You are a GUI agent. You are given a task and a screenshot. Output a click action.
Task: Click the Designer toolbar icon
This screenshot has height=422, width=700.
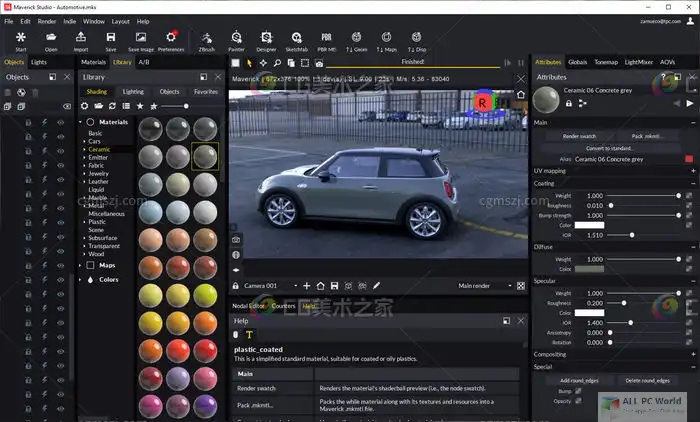266,37
